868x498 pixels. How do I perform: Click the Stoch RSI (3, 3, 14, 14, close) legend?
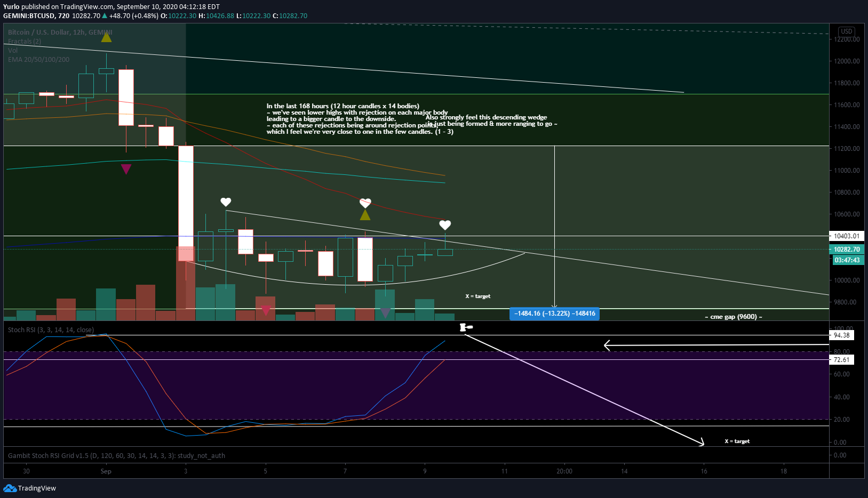tap(51, 330)
